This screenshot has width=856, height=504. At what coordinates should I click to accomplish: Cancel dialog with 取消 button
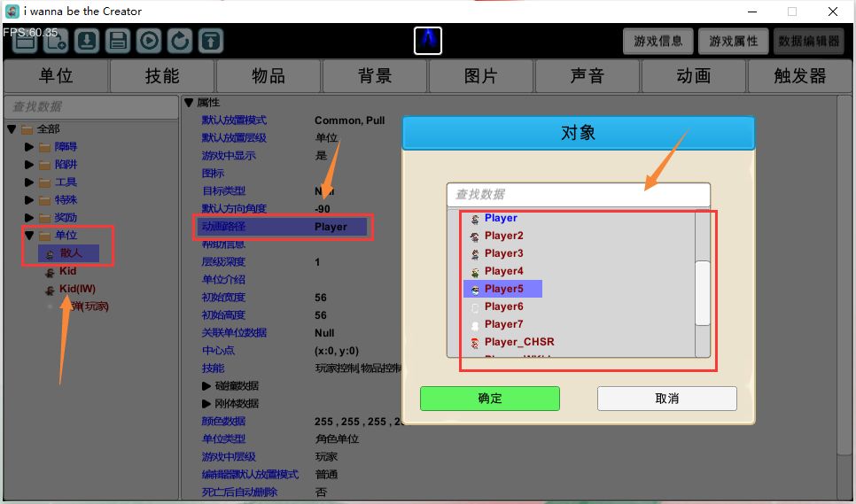pyautogui.click(x=667, y=399)
